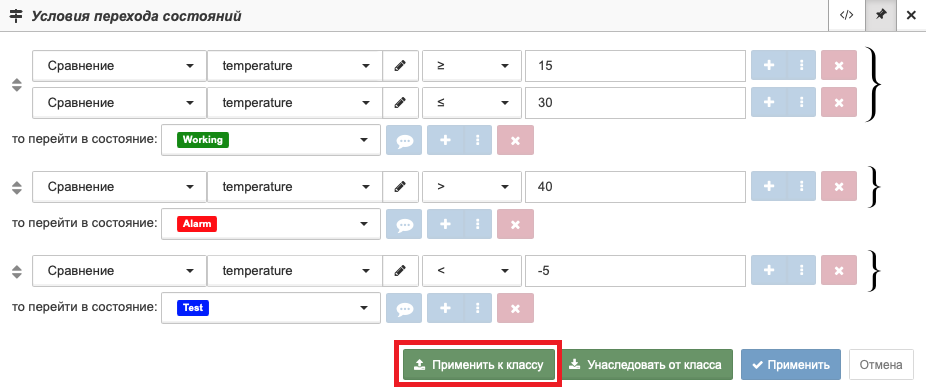Open code view with the </> icon
The height and width of the screenshot is (391, 926).
click(x=846, y=15)
